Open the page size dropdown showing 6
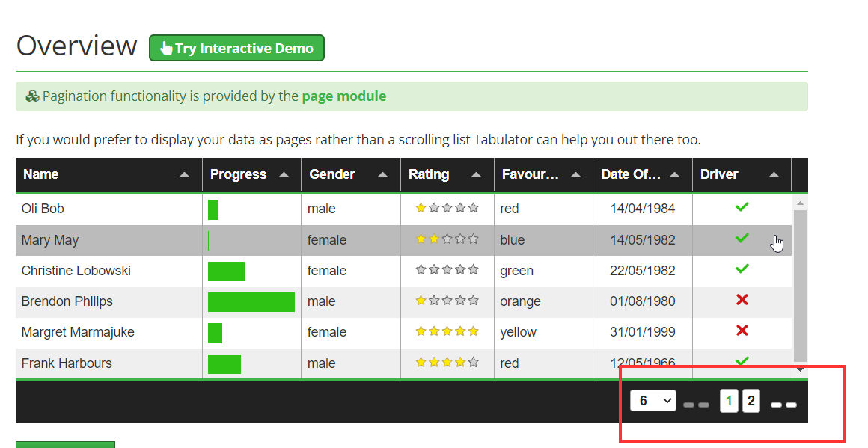Viewport: 868px width, 448px height. click(x=652, y=401)
